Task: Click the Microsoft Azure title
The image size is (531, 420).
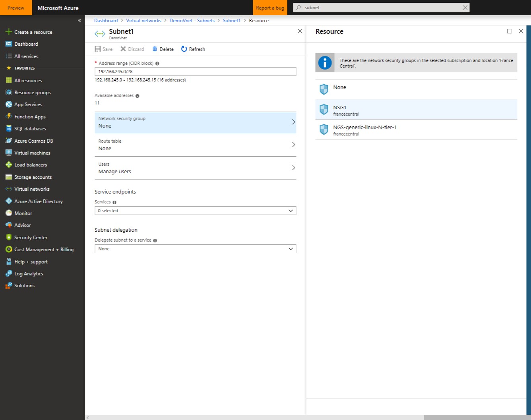Action: (58, 8)
